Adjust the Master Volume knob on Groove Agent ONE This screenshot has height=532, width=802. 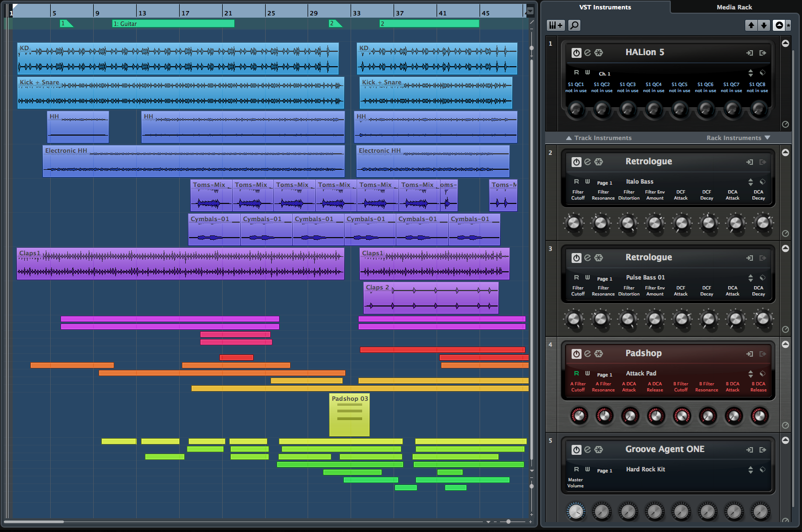(x=575, y=512)
